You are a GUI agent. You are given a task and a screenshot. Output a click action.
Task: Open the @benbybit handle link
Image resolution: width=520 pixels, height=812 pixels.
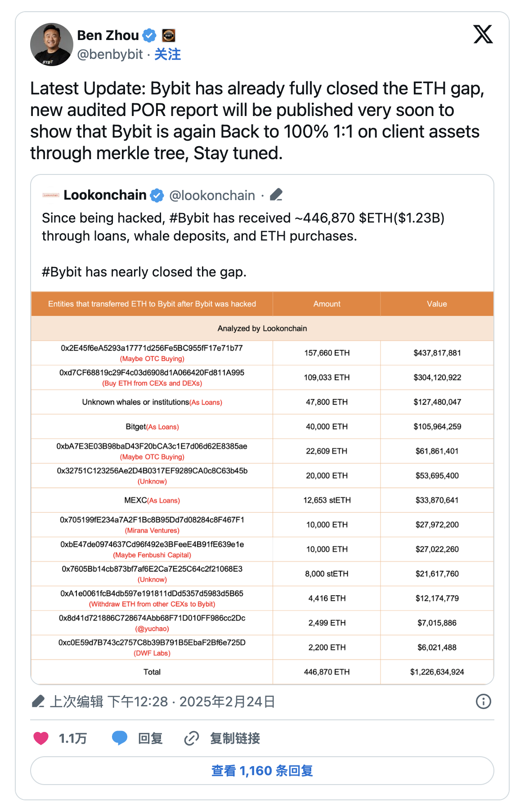click(x=110, y=54)
